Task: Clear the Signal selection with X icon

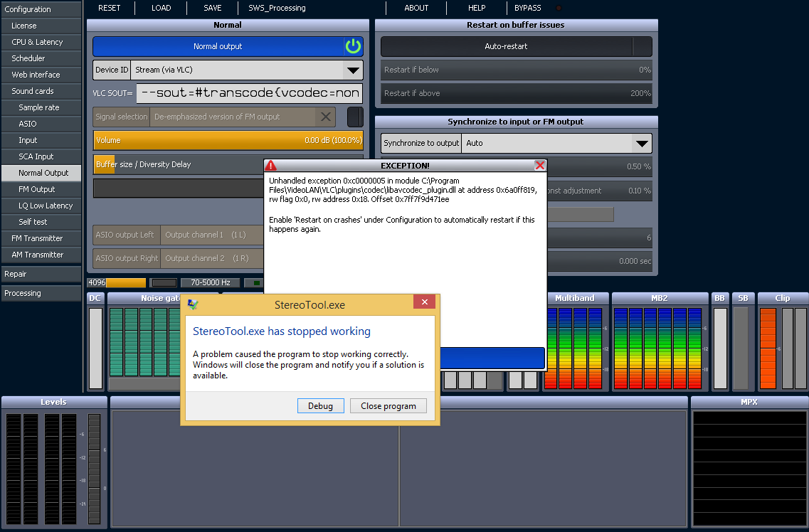Action: pos(326,117)
